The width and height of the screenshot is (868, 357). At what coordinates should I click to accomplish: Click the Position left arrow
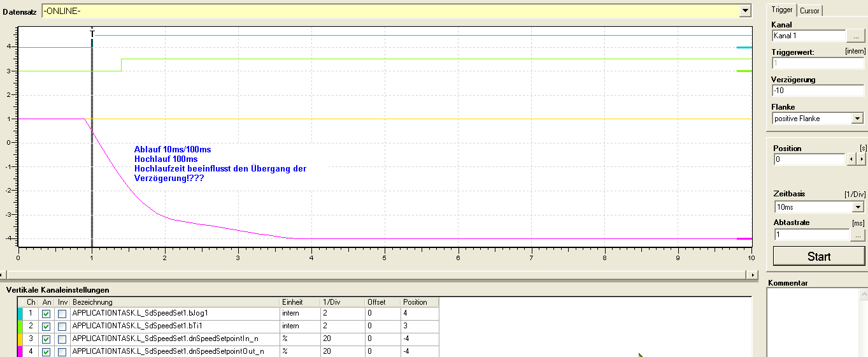[851, 159]
